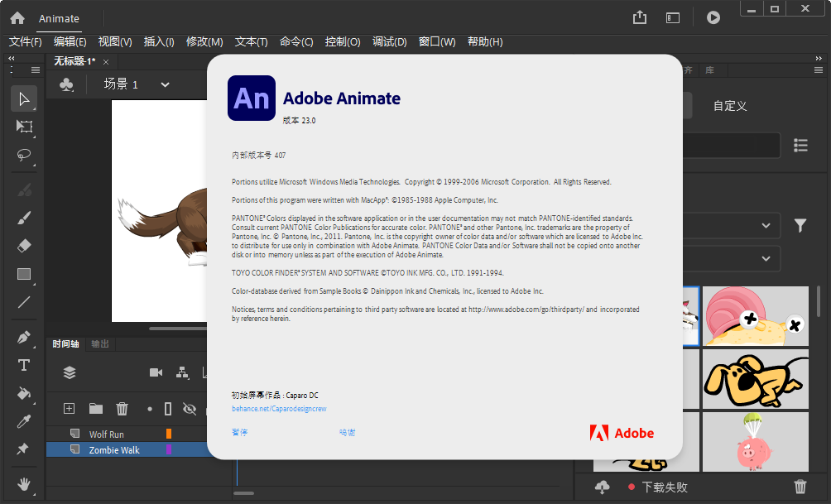Toggle visibility of all layers
Image resolution: width=831 pixels, height=504 pixels.
click(x=190, y=408)
